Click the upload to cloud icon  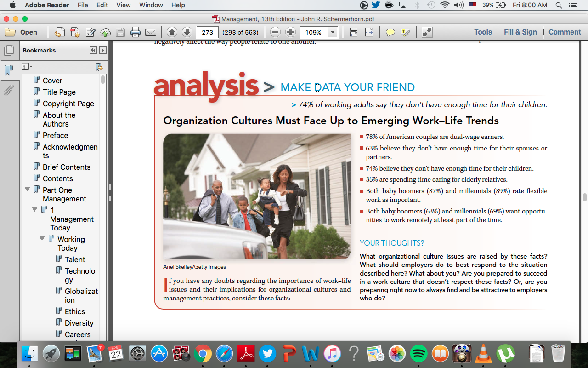click(105, 32)
